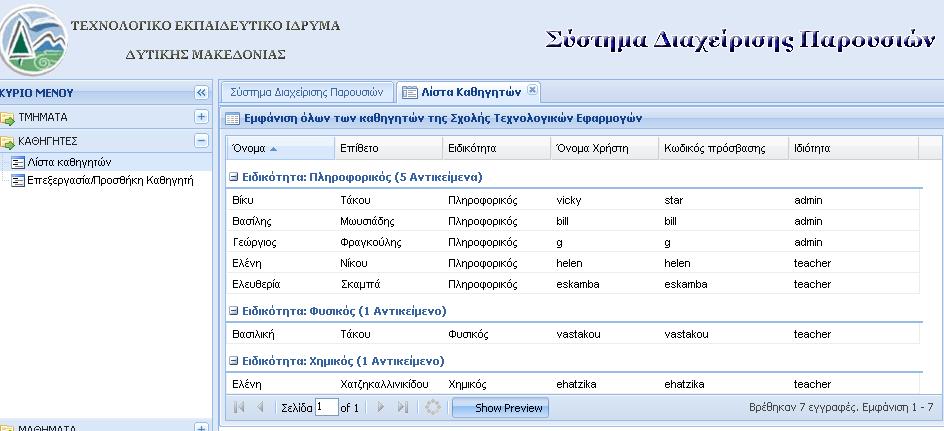The width and height of the screenshot is (944, 431).
Task: Click the Βασίλης name cell
Action: point(281,221)
